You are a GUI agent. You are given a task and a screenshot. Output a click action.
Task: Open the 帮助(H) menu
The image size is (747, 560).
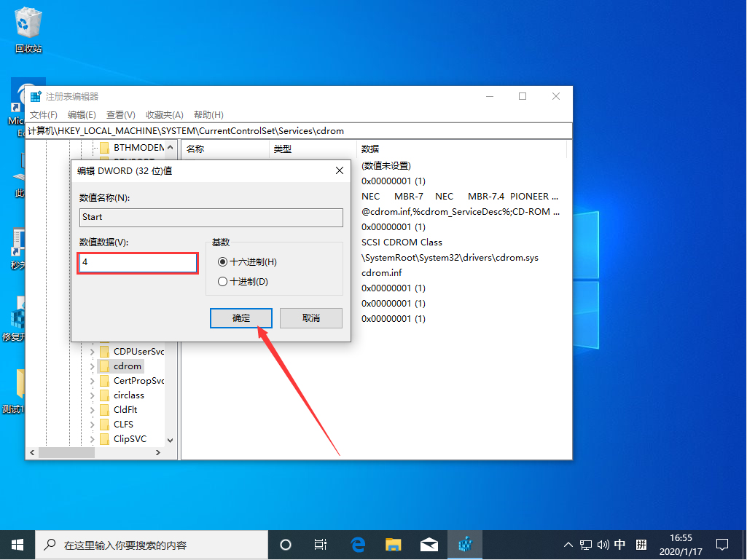208,114
